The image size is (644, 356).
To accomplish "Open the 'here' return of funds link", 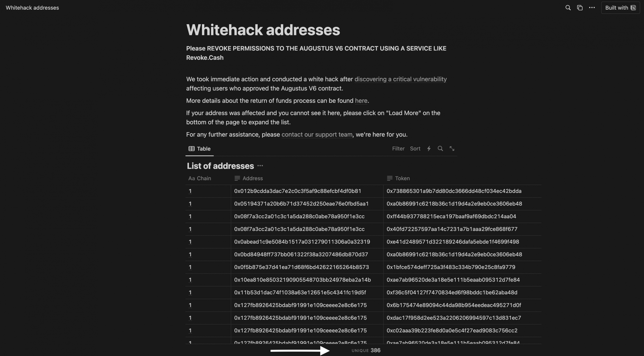I will pos(361,101).
